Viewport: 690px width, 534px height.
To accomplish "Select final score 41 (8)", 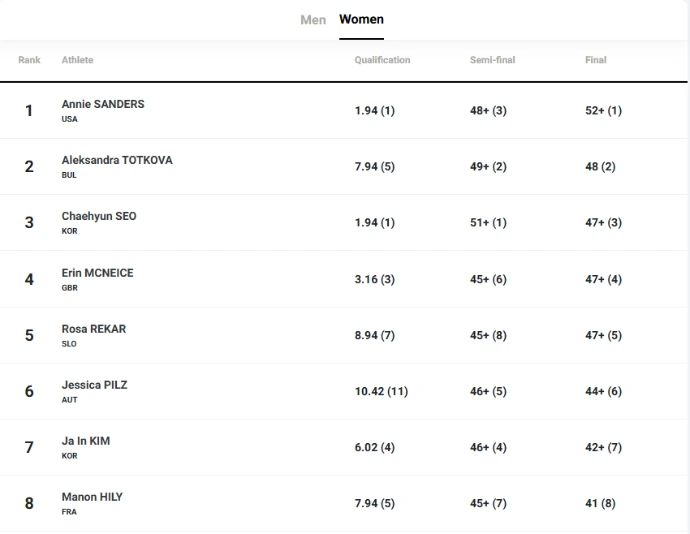I will tap(600, 503).
